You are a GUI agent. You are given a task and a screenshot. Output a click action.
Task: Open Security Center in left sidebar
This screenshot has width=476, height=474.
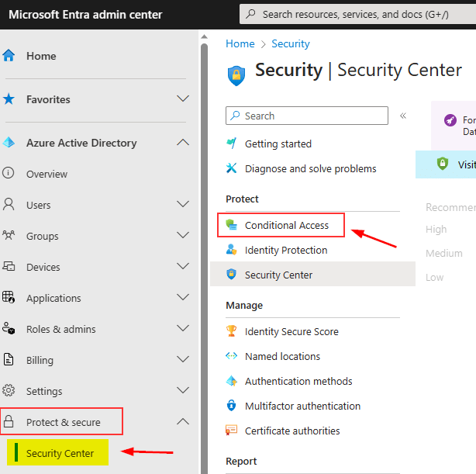60,453
